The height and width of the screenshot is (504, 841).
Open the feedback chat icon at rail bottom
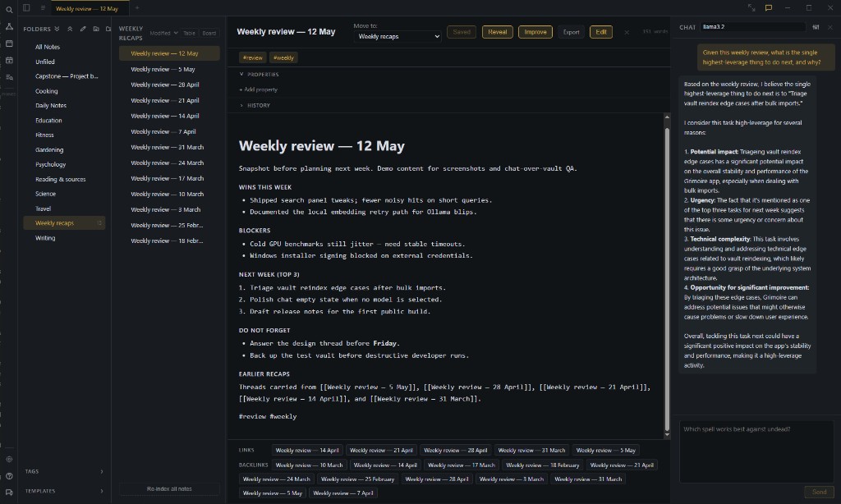9,493
